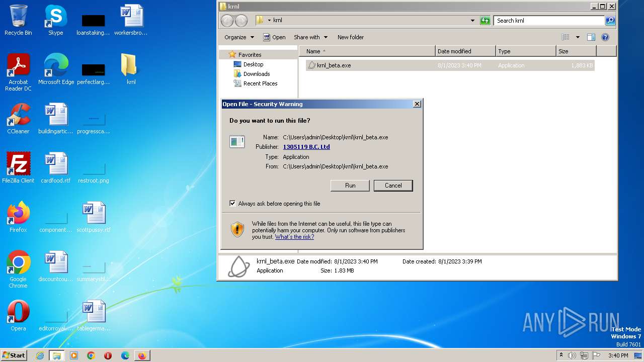Sort by Name column header
Image resolution: width=644 pixels, height=362 pixels.
pyautogui.click(x=367, y=51)
